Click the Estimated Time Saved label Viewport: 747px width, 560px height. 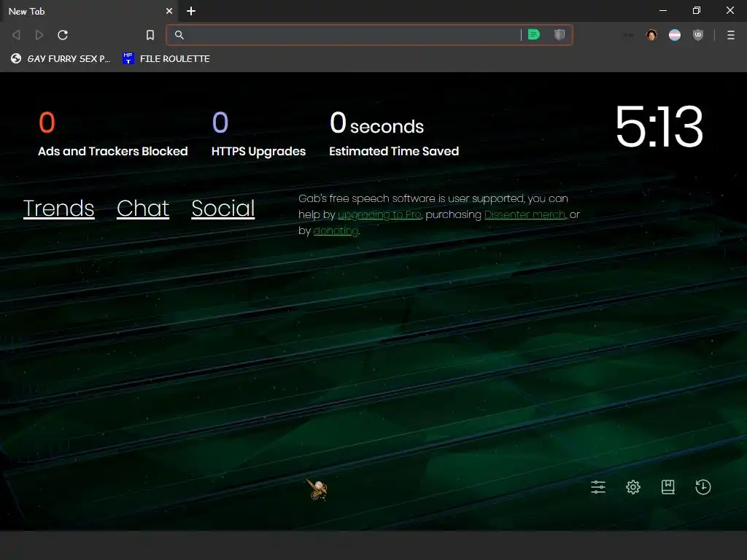point(394,152)
